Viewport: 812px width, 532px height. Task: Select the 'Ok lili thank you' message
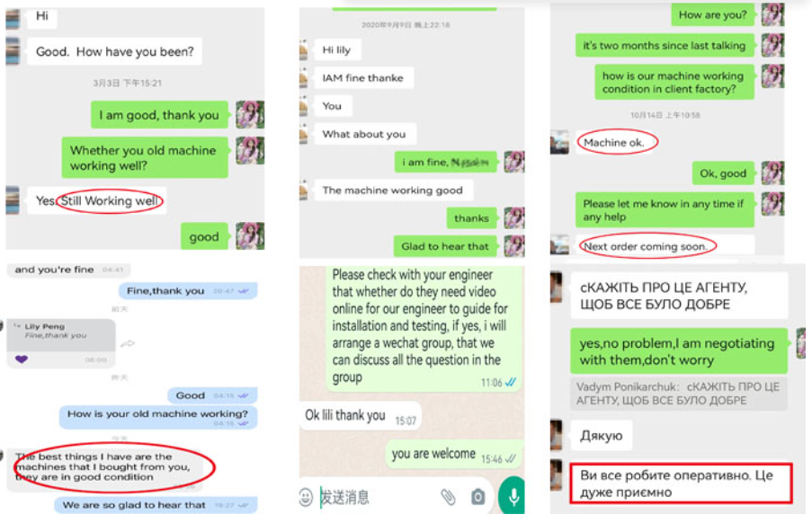[361, 415]
